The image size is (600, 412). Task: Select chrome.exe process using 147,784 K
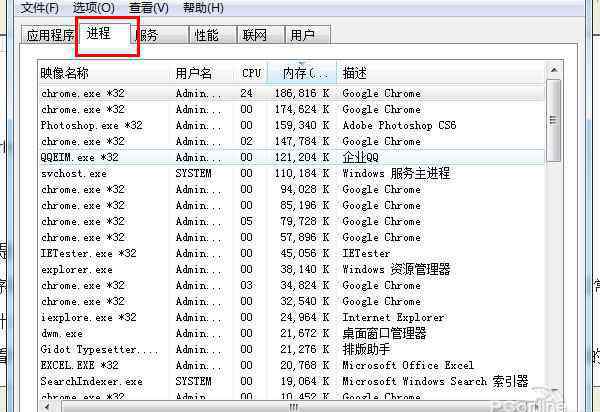[292, 142]
